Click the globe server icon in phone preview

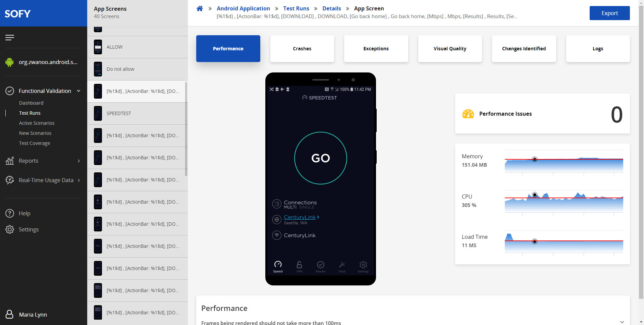[x=277, y=220]
